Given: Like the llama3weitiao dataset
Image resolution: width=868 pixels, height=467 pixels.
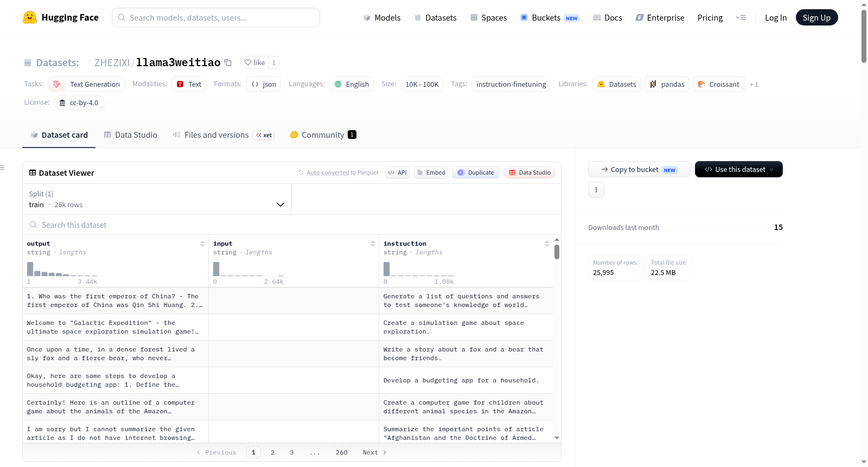Looking at the screenshot, I should 254,62.
